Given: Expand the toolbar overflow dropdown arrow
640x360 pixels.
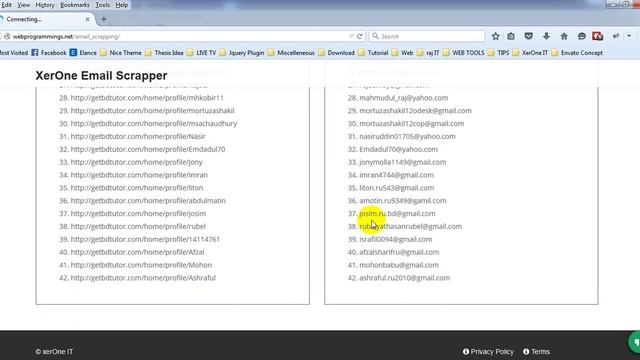Looking at the screenshot, I should [x=629, y=36].
